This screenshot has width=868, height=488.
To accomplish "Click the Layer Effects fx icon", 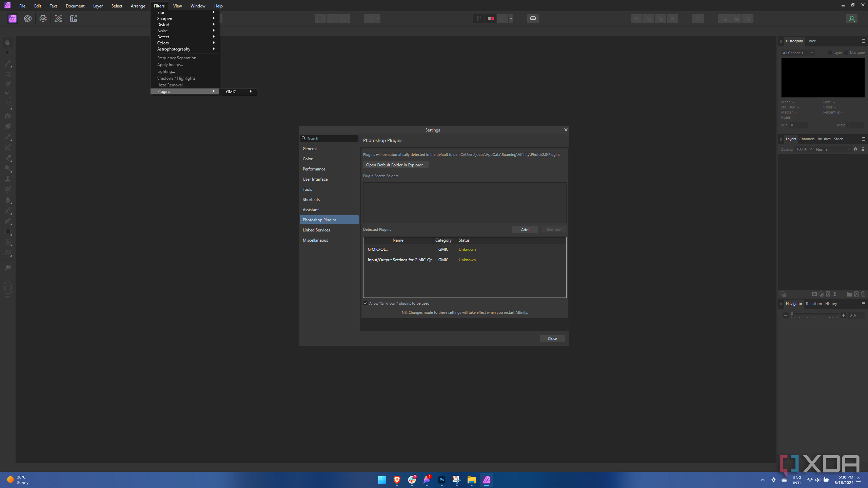I will click(x=828, y=294).
